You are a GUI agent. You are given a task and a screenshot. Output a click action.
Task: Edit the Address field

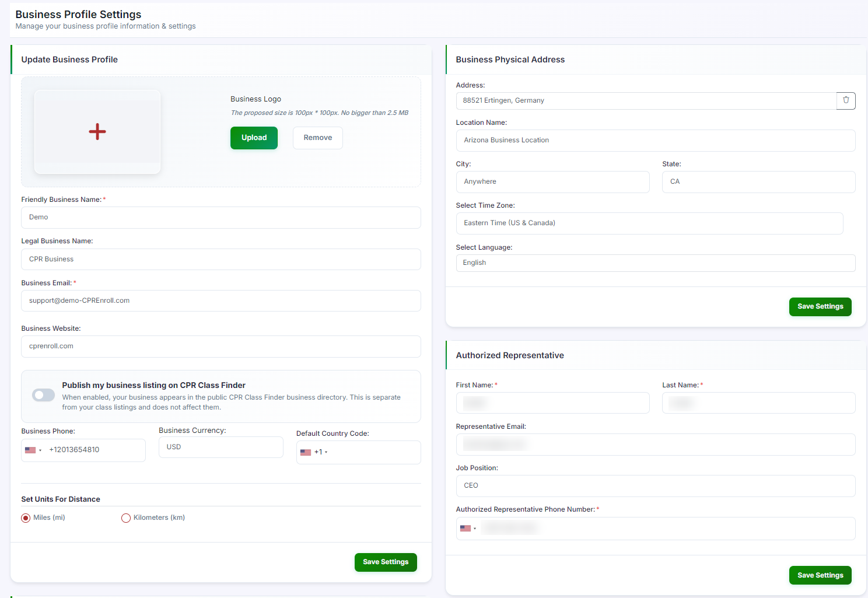pyautogui.click(x=646, y=101)
